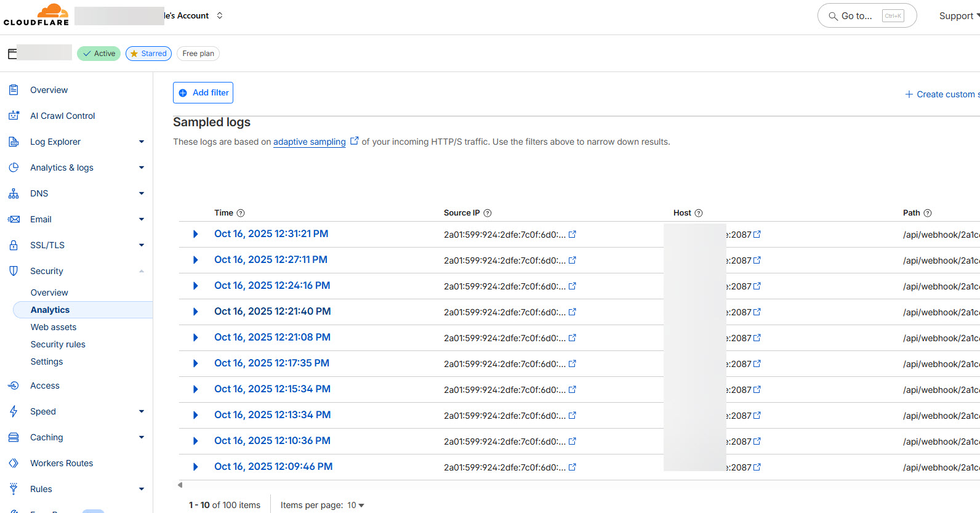Image resolution: width=980 pixels, height=513 pixels.
Task: Open Security rules in sidebar
Action: (58, 344)
